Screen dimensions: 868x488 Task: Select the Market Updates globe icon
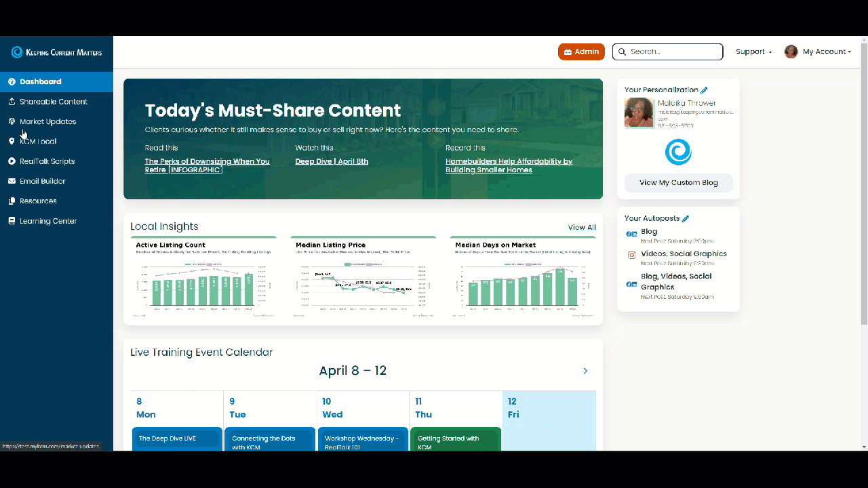tap(12, 121)
